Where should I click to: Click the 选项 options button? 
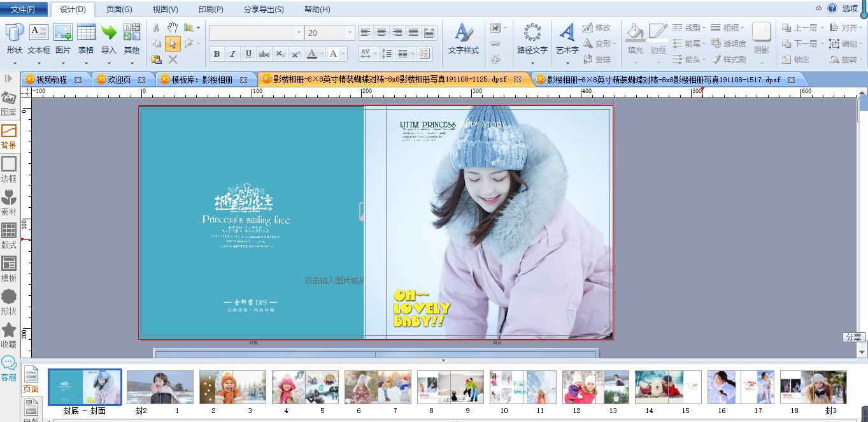tap(850, 8)
